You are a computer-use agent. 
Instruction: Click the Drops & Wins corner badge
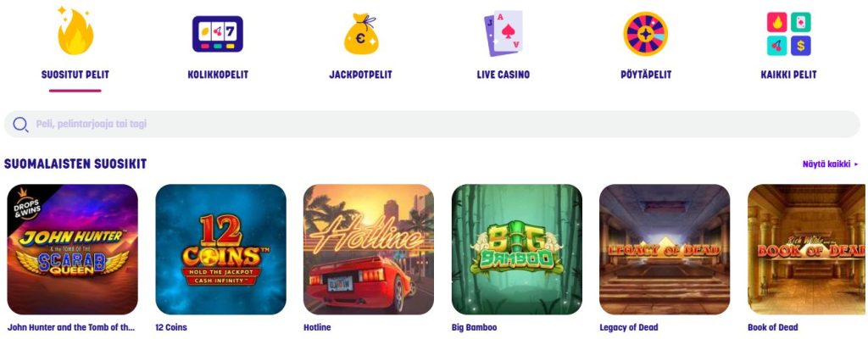(28, 203)
